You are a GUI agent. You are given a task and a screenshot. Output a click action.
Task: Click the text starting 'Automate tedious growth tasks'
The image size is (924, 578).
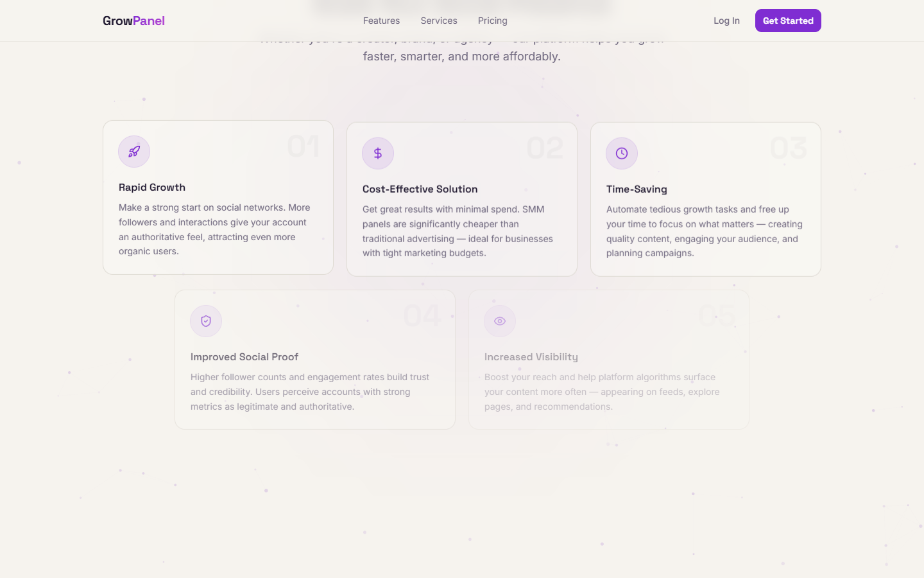pos(705,231)
